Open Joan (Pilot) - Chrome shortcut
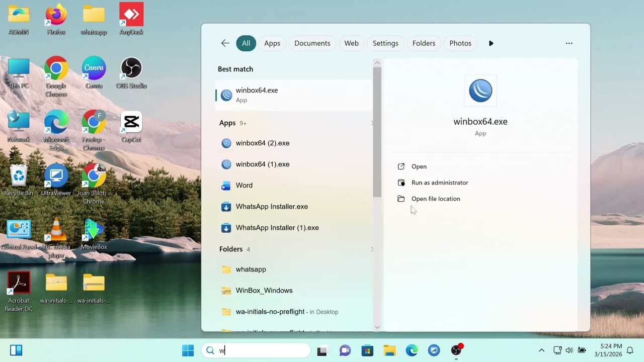The image size is (644, 362). (x=94, y=184)
